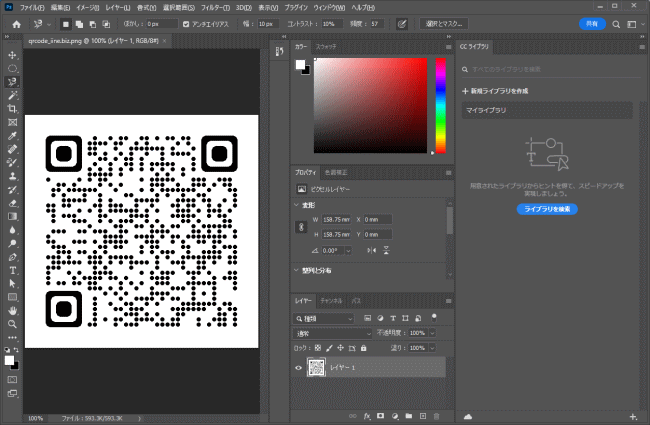Open the blend mode dropdown

click(x=333, y=333)
